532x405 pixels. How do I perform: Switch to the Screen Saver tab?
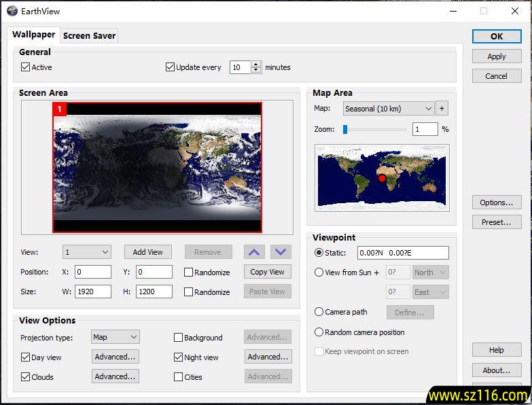89,35
